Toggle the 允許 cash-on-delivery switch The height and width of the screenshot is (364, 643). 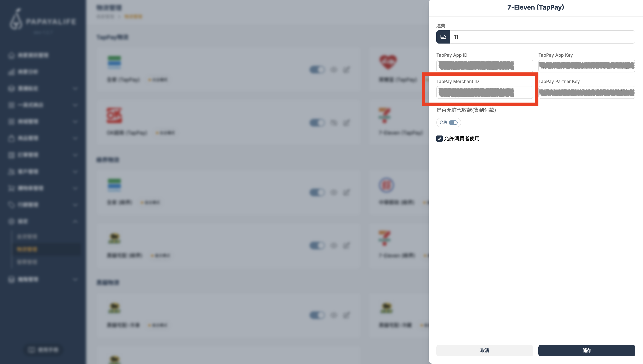coord(453,123)
